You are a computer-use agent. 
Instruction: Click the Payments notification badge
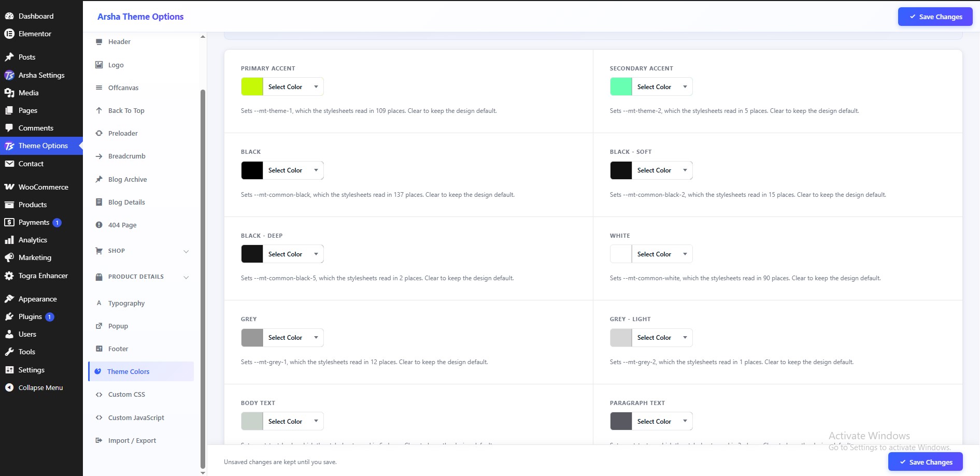click(57, 223)
